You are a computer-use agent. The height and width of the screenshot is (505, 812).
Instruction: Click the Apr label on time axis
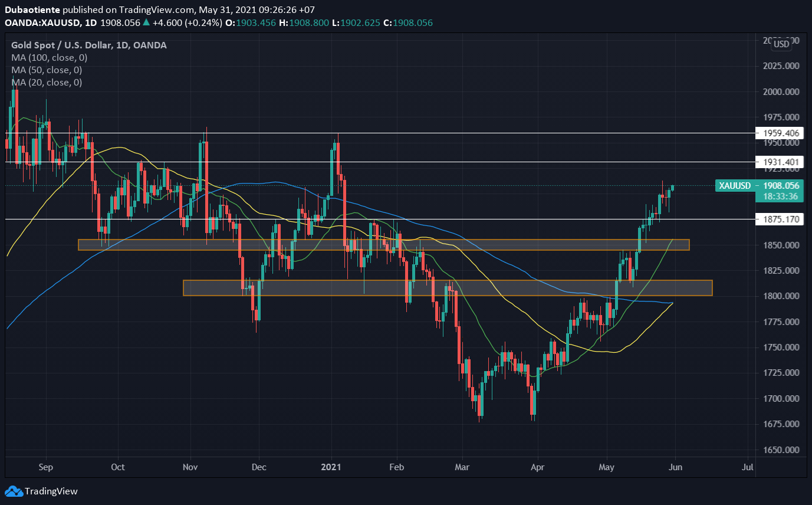[537, 467]
